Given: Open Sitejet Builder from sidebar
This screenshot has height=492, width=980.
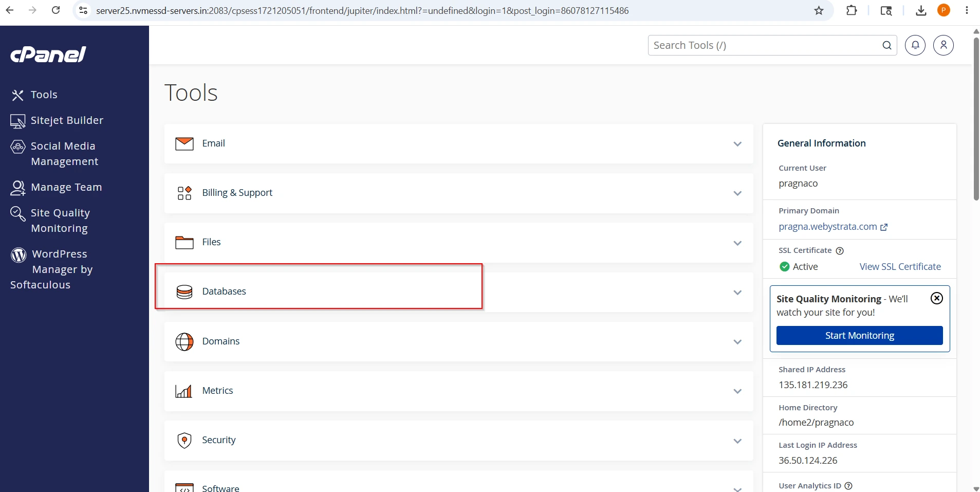Looking at the screenshot, I should point(67,120).
